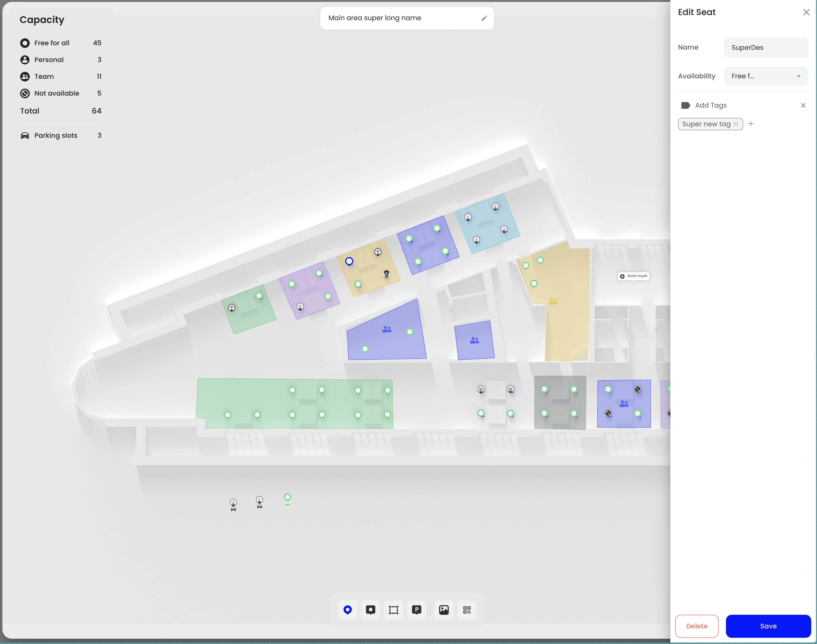817x644 pixels.
Task: Open the Availability dropdown
Action: [766, 76]
